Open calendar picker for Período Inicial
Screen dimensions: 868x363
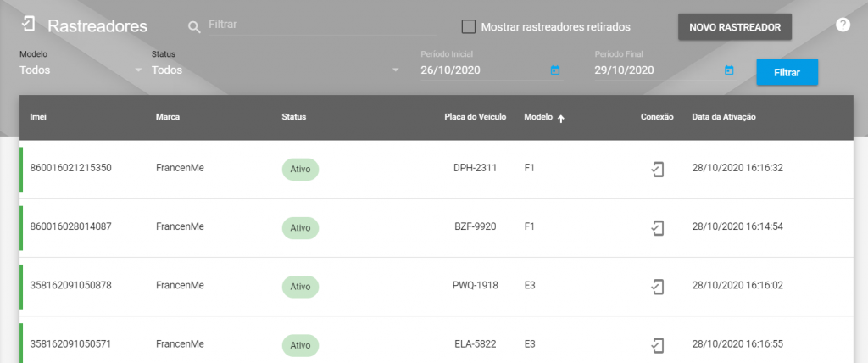pos(554,70)
